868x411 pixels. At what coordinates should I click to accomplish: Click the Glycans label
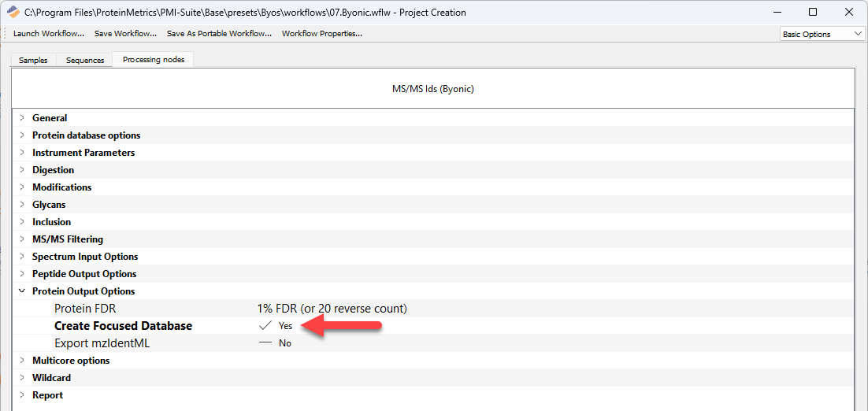[x=49, y=204]
